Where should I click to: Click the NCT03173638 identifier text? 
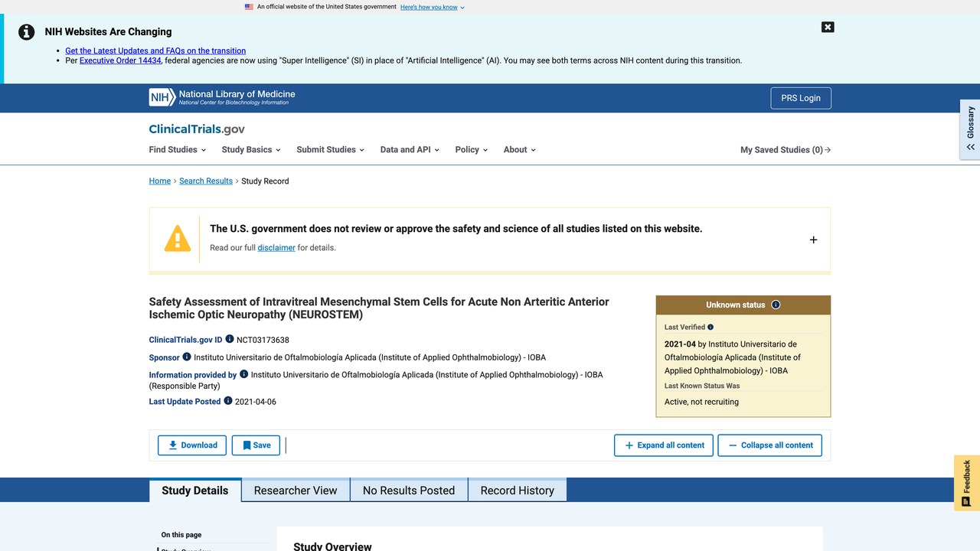(263, 340)
